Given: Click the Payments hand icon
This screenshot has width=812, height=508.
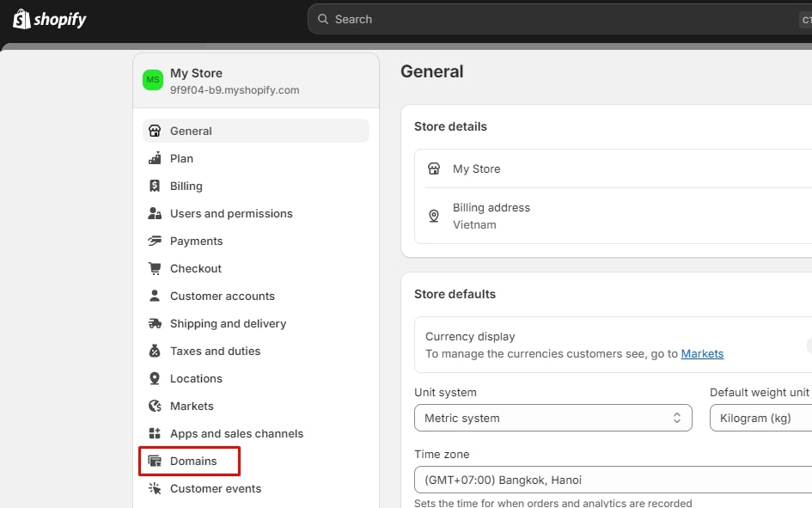Looking at the screenshot, I should click(x=155, y=241).
